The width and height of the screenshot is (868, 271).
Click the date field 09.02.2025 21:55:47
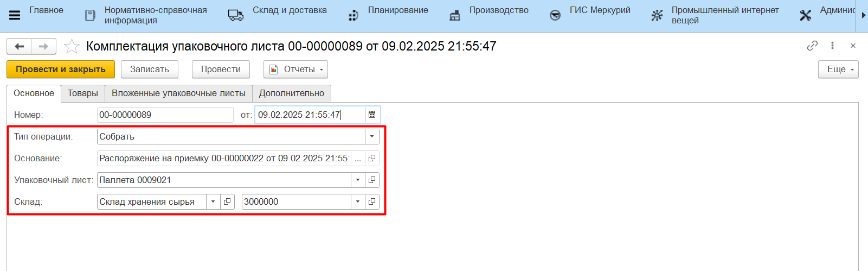click(310, 115)
